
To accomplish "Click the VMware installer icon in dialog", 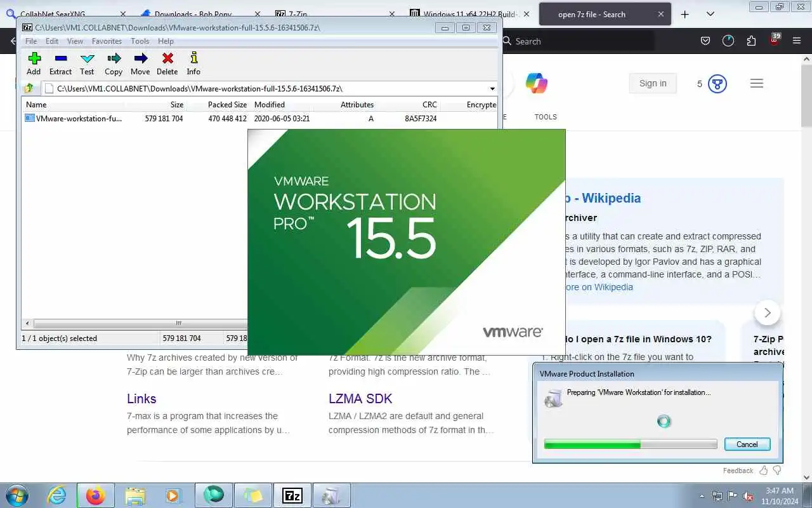I will [x=553, y=398].
